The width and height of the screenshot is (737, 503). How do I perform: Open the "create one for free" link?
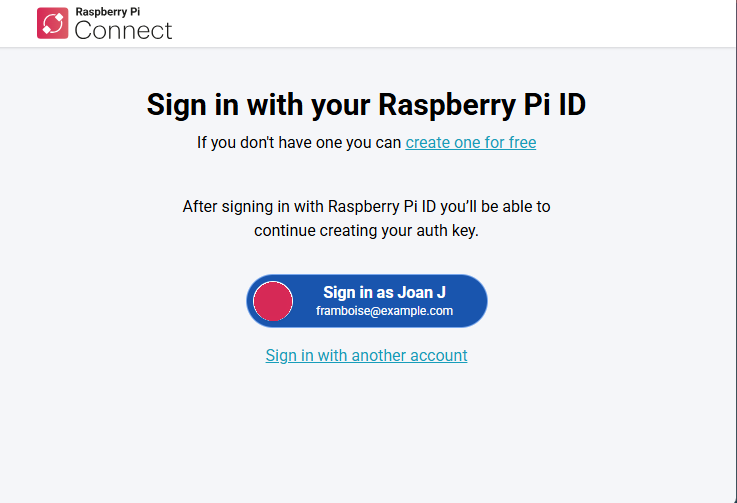coord(470,142)
